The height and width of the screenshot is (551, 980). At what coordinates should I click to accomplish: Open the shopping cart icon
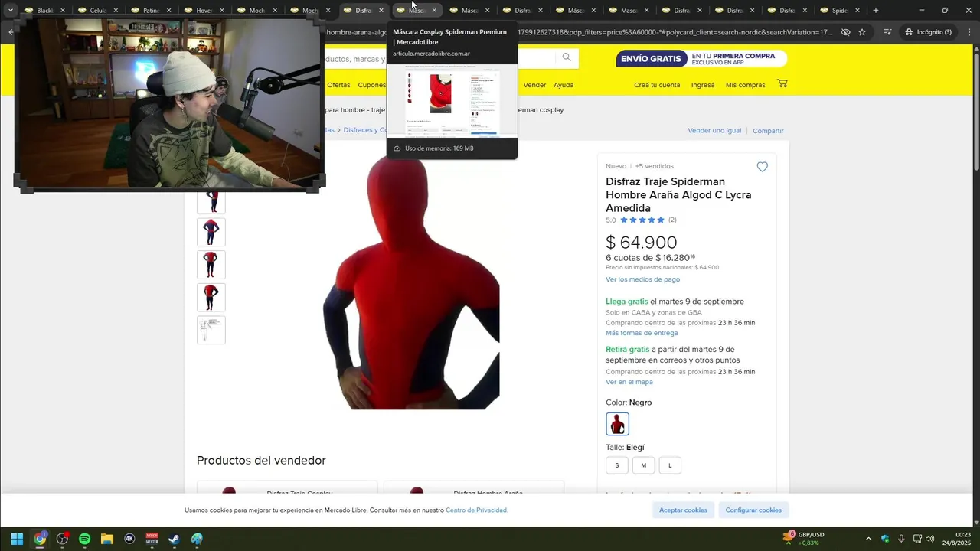click(782, 84)
